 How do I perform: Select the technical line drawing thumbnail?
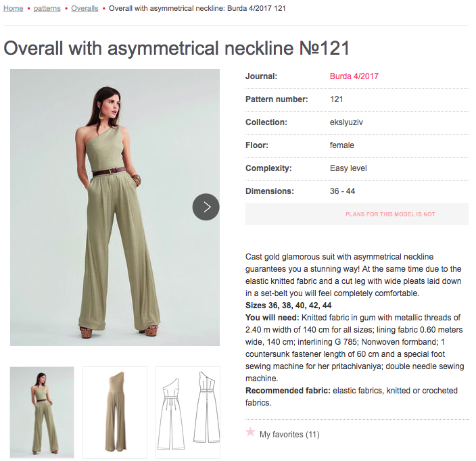pyautogui.click(x=188, y=412)
